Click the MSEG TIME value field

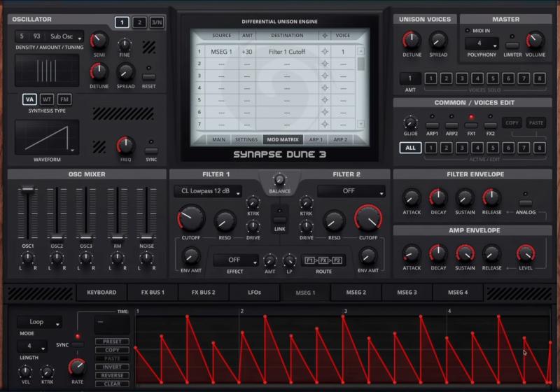pos(112,325)
